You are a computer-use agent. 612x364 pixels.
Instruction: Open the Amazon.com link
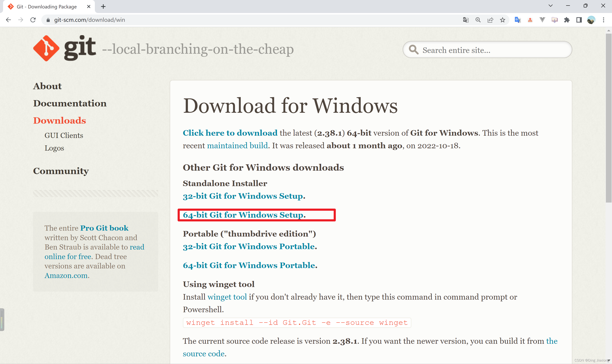[66, 276]
